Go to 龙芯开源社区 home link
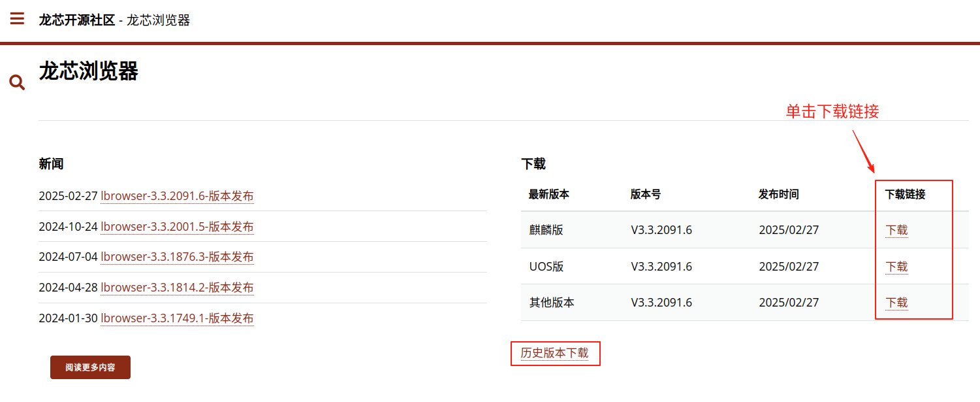The height and width of the screenshot is (402, 980). pos(76,20)
